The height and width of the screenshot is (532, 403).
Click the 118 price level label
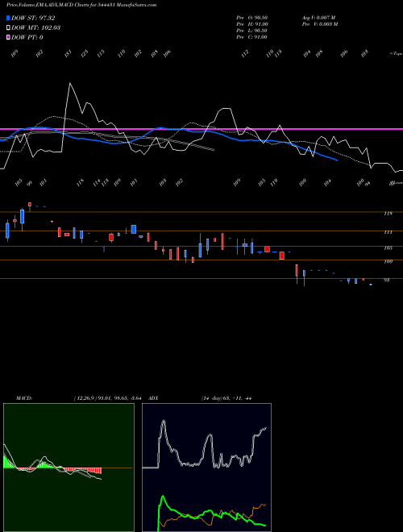pos(388,214)
